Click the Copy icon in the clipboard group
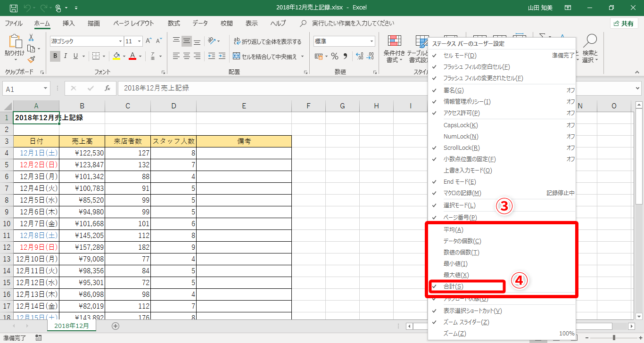The height and width of the screenshot is (343, 644). tap(31, 49)
